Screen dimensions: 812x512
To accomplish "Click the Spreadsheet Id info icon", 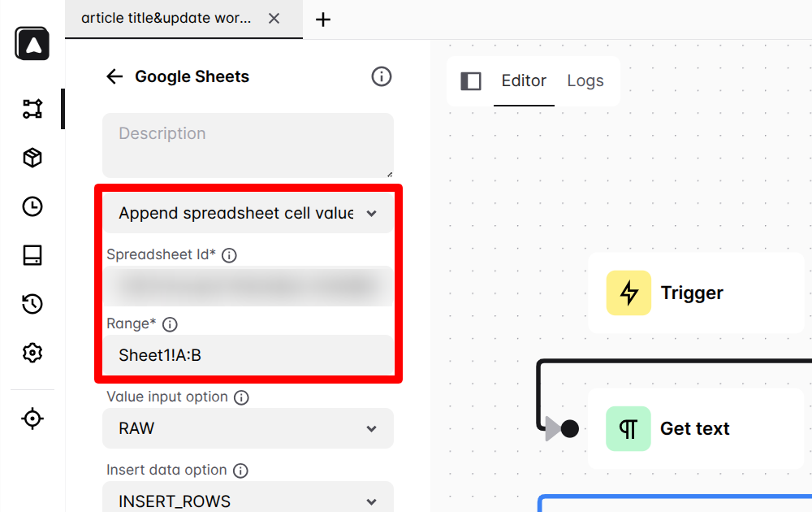I will point(229,255).
